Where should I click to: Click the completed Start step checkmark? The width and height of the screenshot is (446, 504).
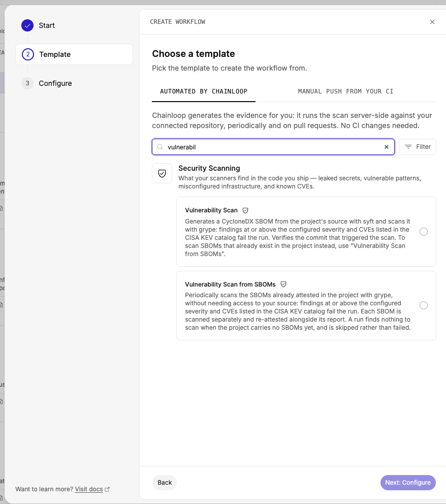[27, 25]
